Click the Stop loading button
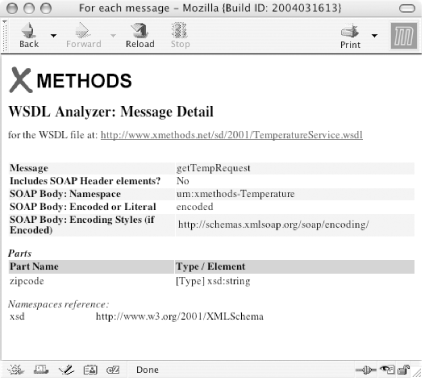Image resolution: width=423 pixels, height=378 pixels. tap(180, 35)
